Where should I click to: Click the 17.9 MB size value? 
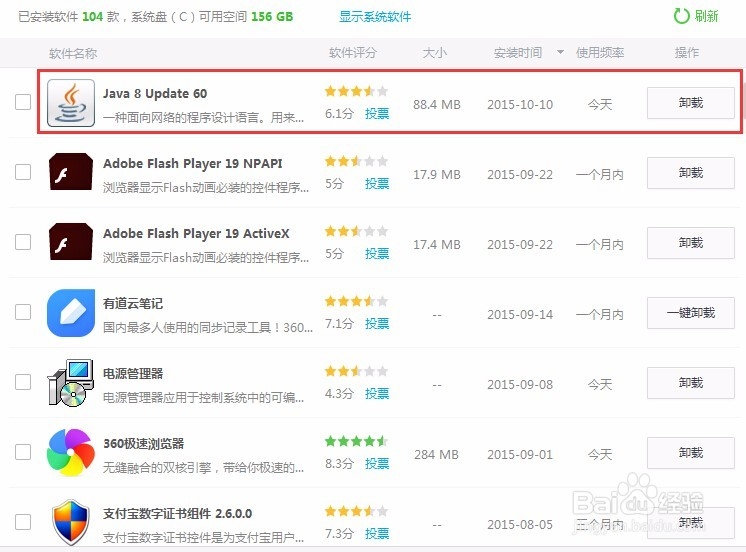coord(437,175)
